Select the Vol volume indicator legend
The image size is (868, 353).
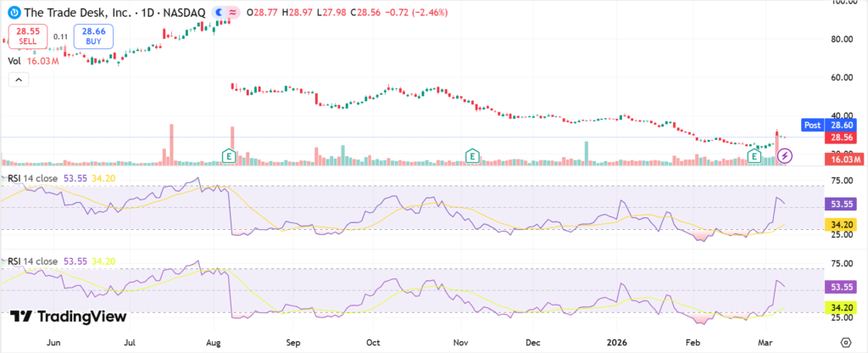[14, 61]
